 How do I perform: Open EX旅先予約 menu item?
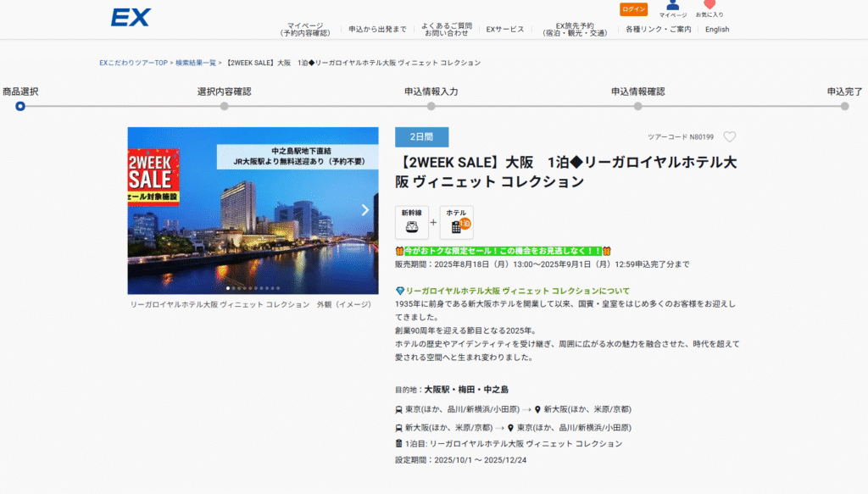point(575,30)
